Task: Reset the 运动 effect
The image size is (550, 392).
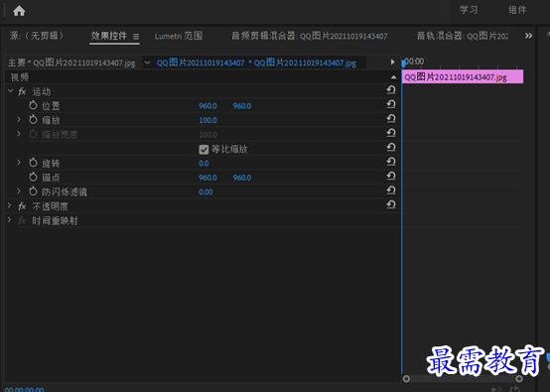Action: [x=391, y=90]
